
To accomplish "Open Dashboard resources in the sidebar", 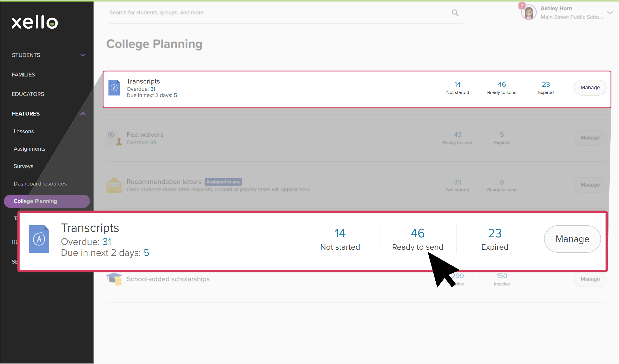I will (40, 184).
